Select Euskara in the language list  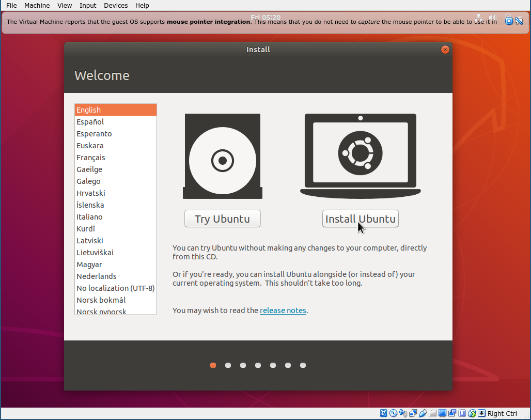(116, 145)
